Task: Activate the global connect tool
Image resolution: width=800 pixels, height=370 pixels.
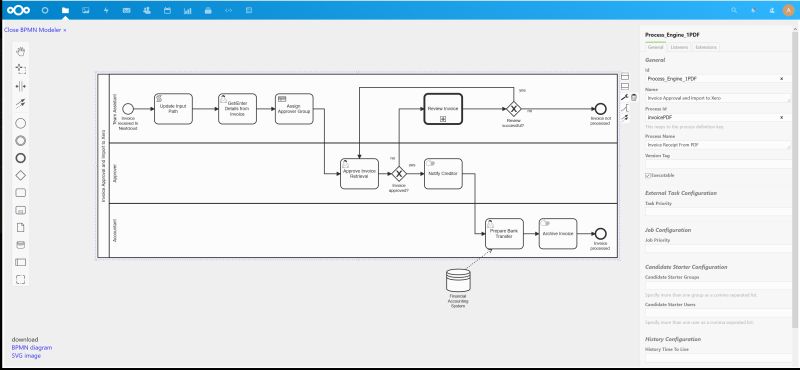Action: (20, 104)
